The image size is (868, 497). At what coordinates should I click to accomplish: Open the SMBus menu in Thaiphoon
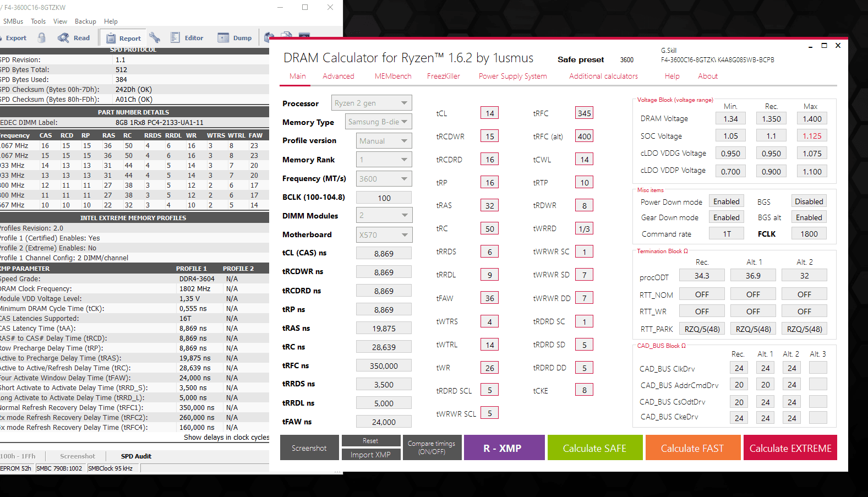[13, 21]
